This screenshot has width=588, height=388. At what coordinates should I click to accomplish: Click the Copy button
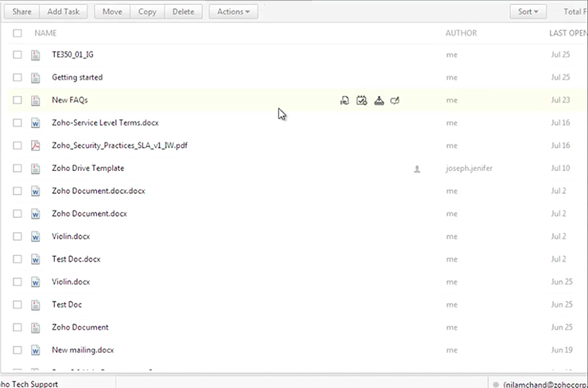147,12
